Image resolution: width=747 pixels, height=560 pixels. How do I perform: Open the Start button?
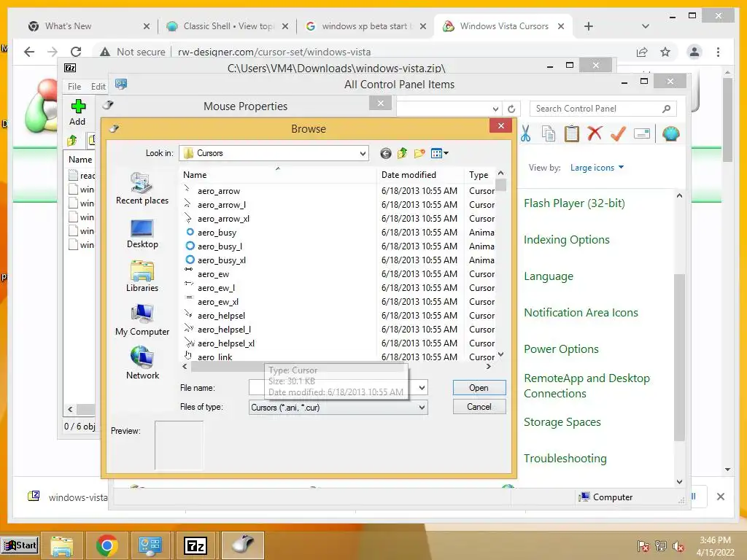pyautogui.click(x=19, y=545)
